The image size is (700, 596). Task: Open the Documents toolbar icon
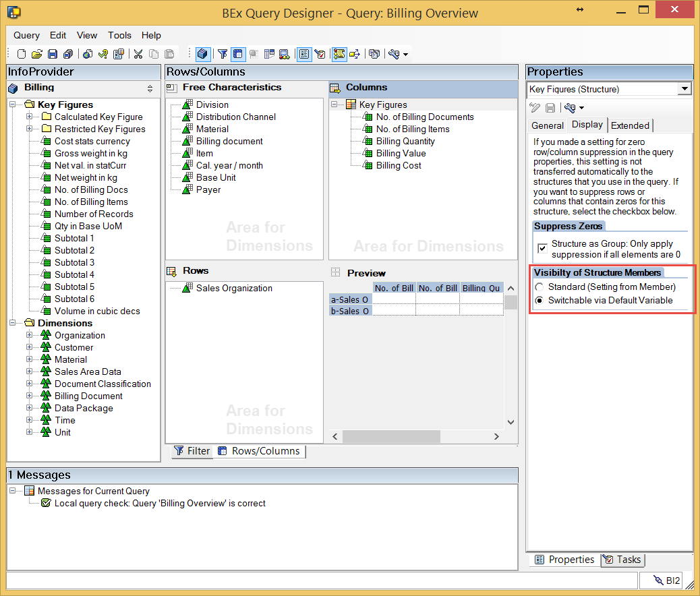tap(374, 54)
